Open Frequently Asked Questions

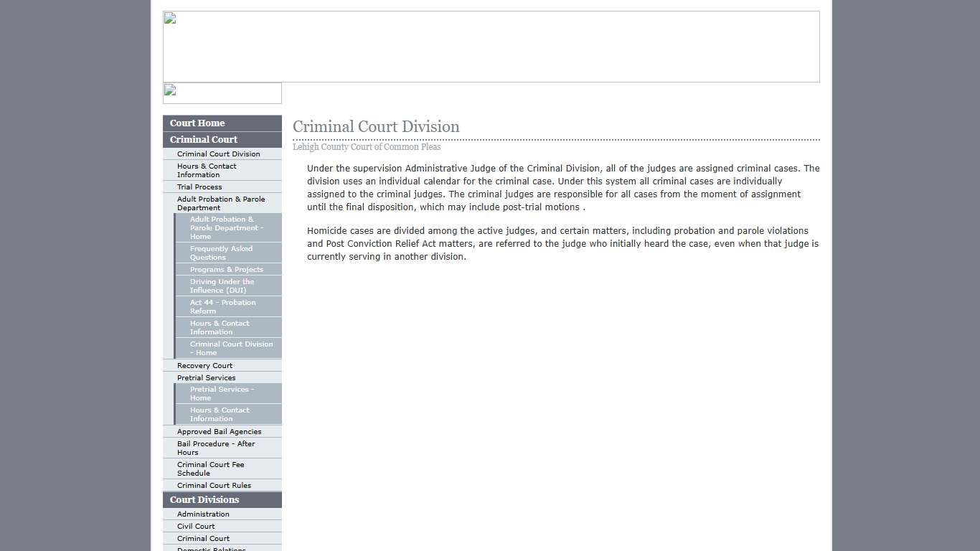point(222,253)
